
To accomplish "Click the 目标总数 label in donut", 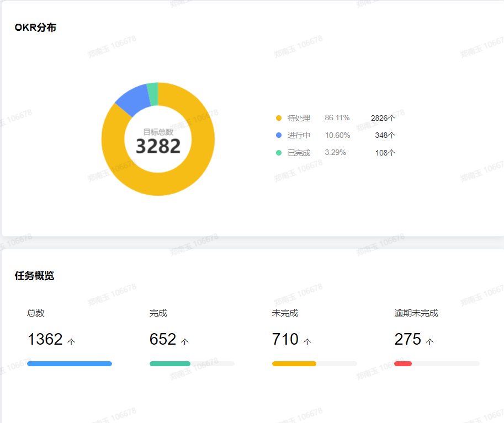I will 158,132.
